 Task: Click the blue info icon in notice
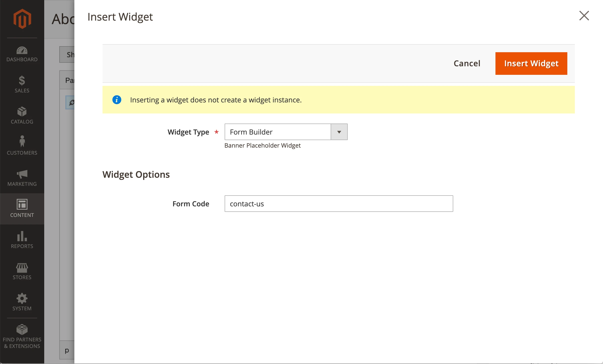[x=117, y=100]
